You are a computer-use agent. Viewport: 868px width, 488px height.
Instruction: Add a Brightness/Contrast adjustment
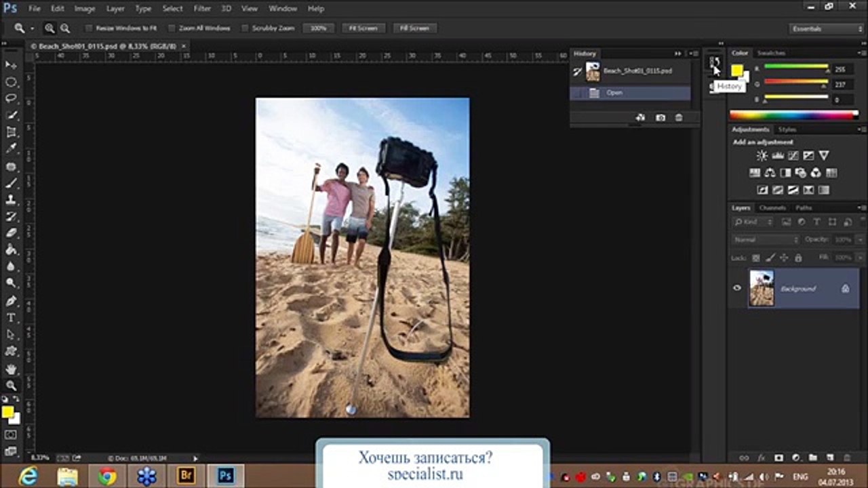(762, 156)
